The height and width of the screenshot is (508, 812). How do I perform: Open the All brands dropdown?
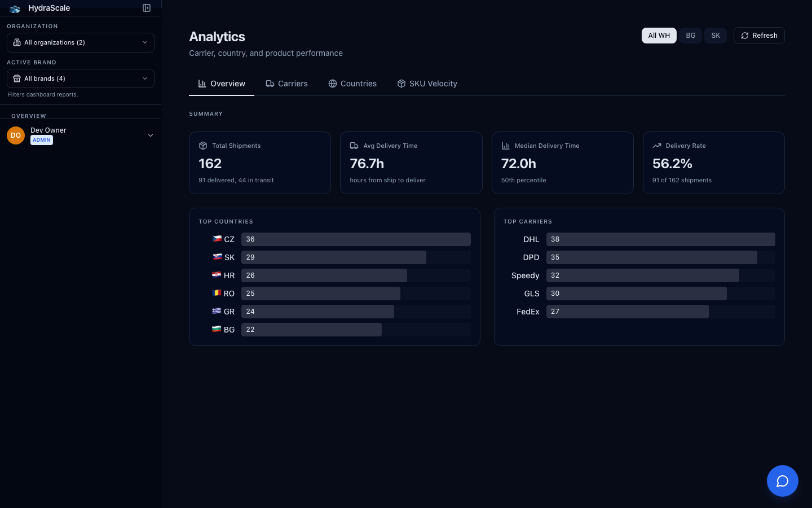pos(81,78)
